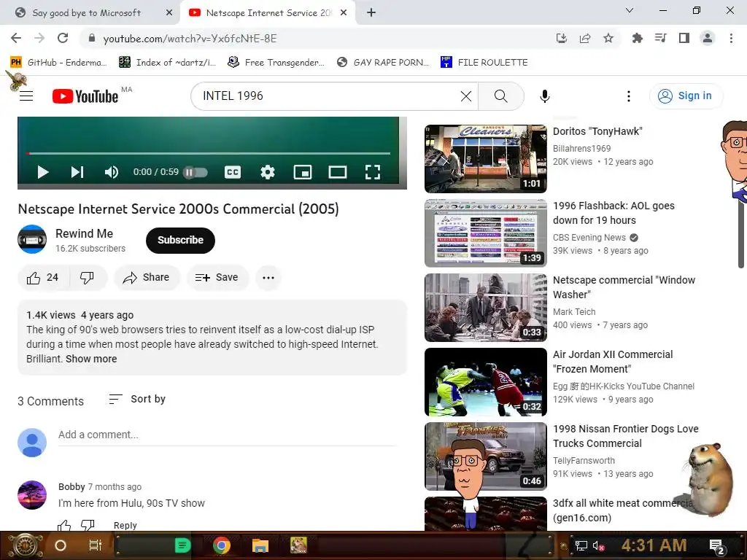Reload the current page
The height and width of the screenshot is (560, 747).
(x=63, y=38)
